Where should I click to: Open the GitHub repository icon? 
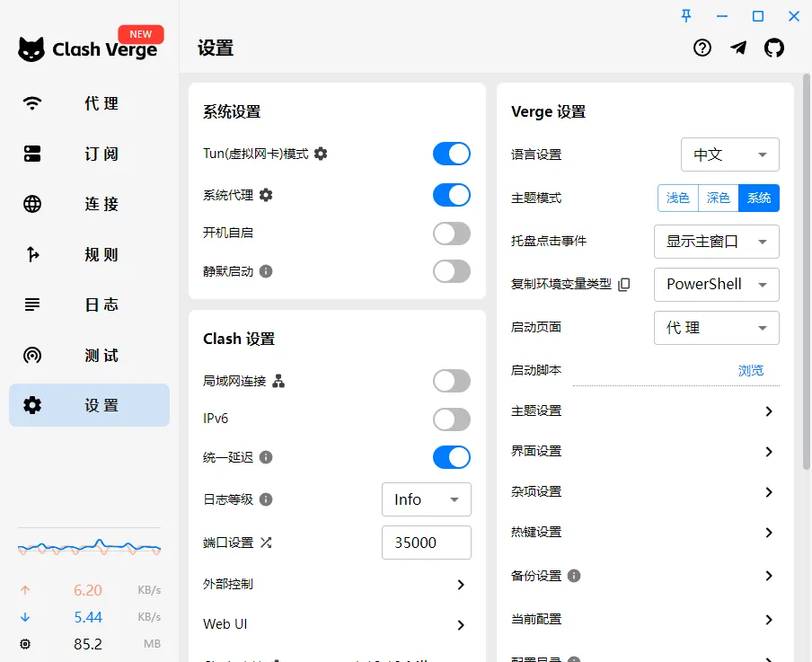pyautogui.click(x=773, y=49)
